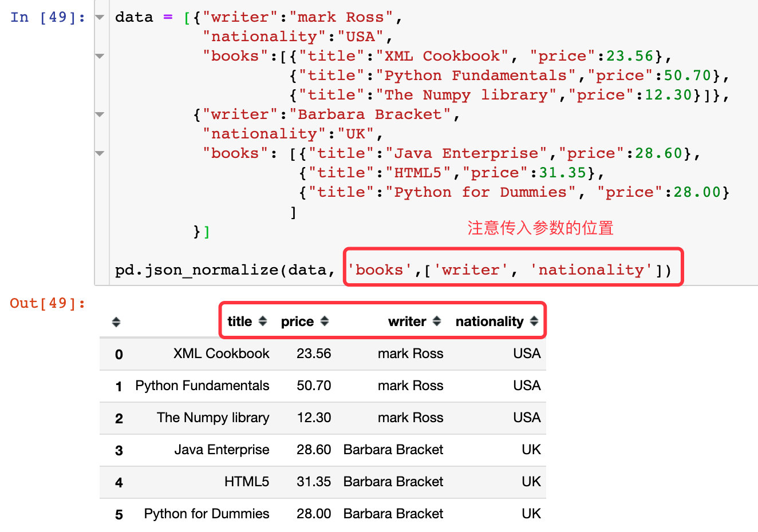Click "Barbara Bracket" in row 4
The image size is (758, 532).
393,482
